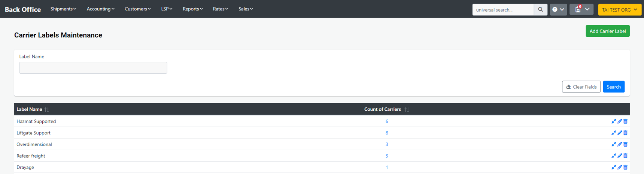Click the edit pencil for Hazmat Supported
This screenshot has height=174, width=644.
(x=620, y=121)
